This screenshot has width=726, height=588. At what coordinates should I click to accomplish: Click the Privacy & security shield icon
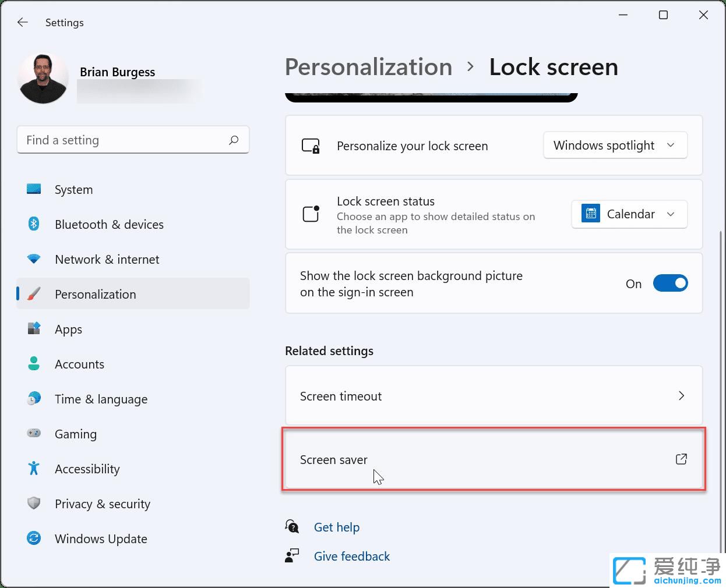34,504
